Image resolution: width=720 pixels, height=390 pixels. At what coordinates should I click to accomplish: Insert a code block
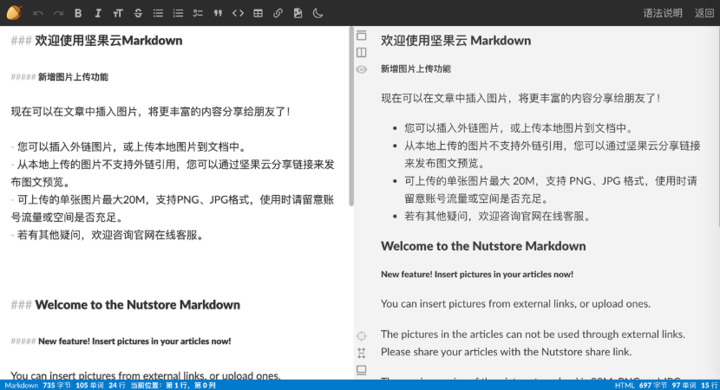click(238, 13)
